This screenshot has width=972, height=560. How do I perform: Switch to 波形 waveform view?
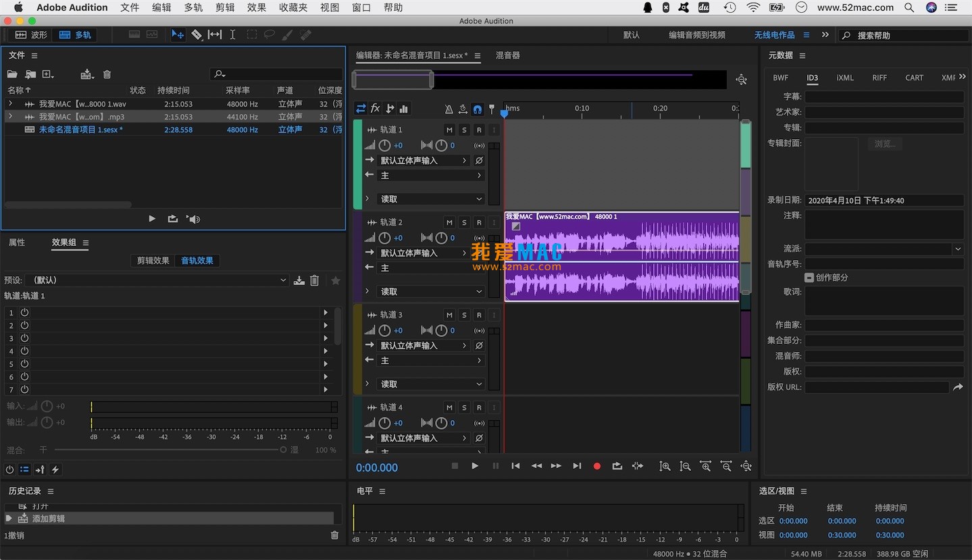tap(31, 34)
